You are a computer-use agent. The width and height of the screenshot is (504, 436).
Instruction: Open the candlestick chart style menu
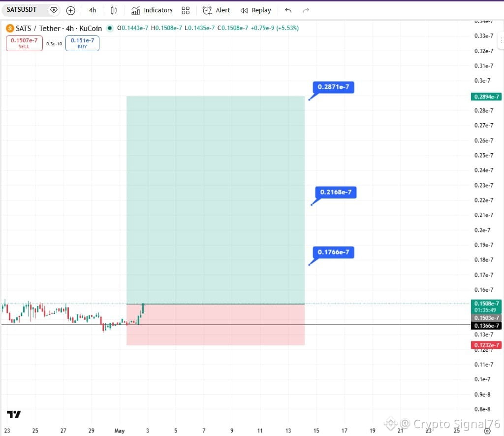(x=114, y=11)
